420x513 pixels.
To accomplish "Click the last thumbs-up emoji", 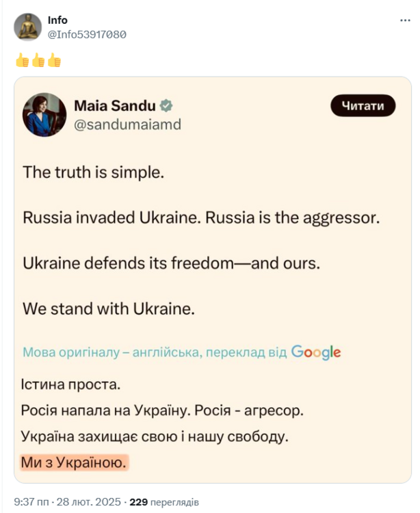I will click(x=54, y=61).
